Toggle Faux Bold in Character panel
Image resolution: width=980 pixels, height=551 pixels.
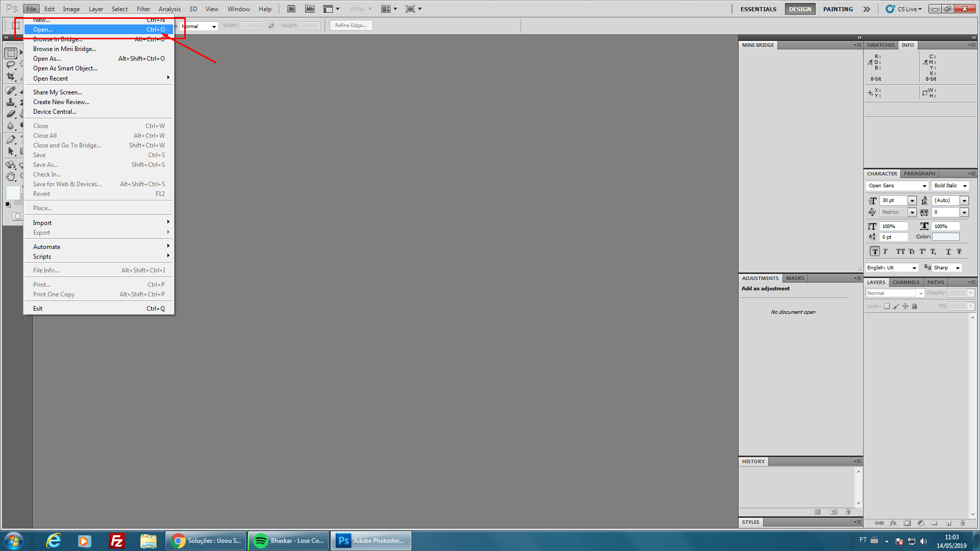pyautogui.click(x=875, y=252)
